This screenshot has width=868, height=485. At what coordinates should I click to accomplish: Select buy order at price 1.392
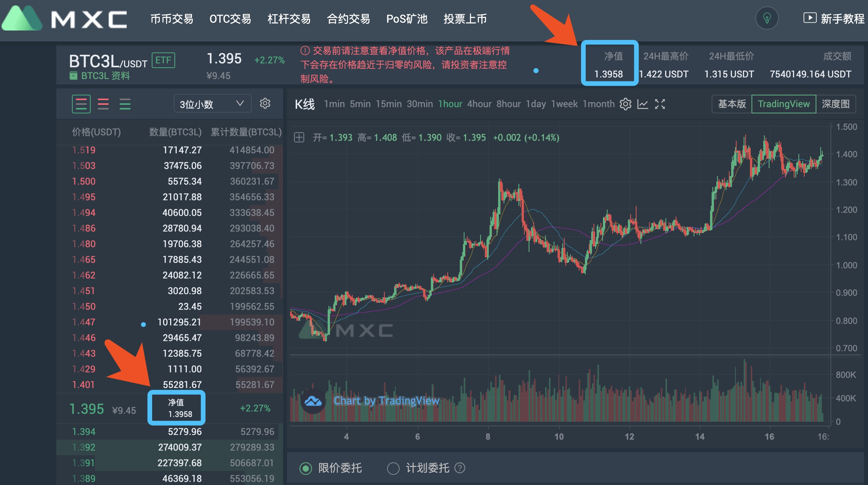click(x=170, y=447)
